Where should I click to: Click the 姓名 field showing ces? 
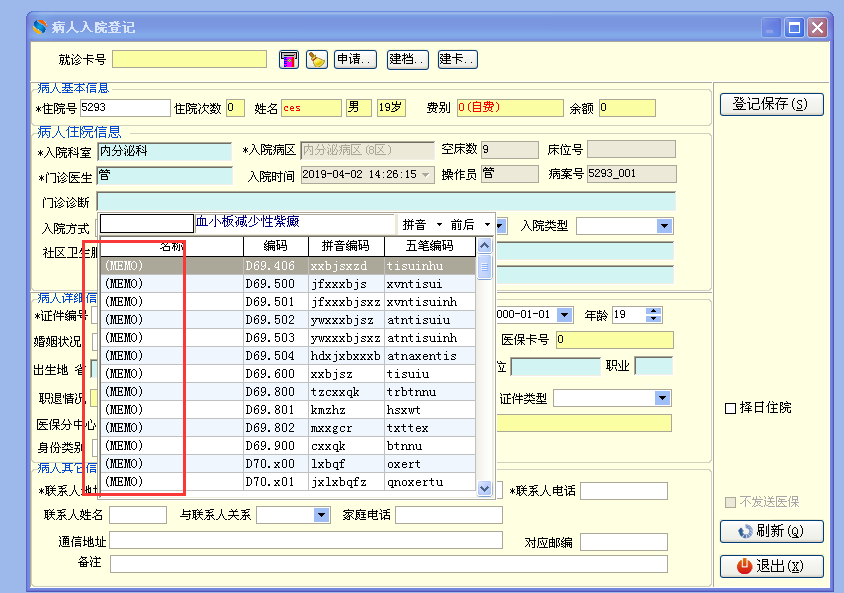click(311, 108)
